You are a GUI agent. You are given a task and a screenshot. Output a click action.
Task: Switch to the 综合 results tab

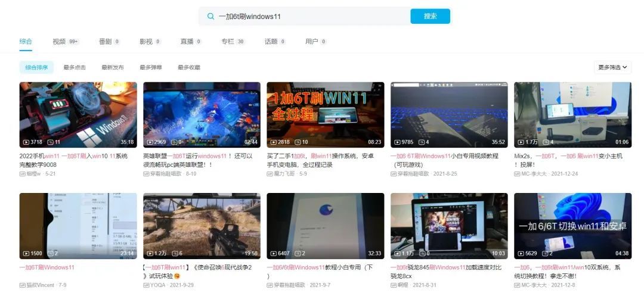pos(26,42)
